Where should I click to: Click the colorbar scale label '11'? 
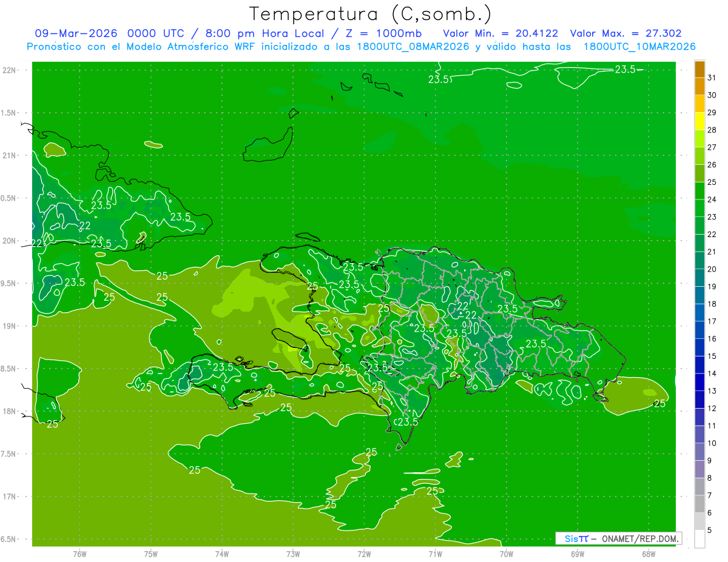[712, 426]
